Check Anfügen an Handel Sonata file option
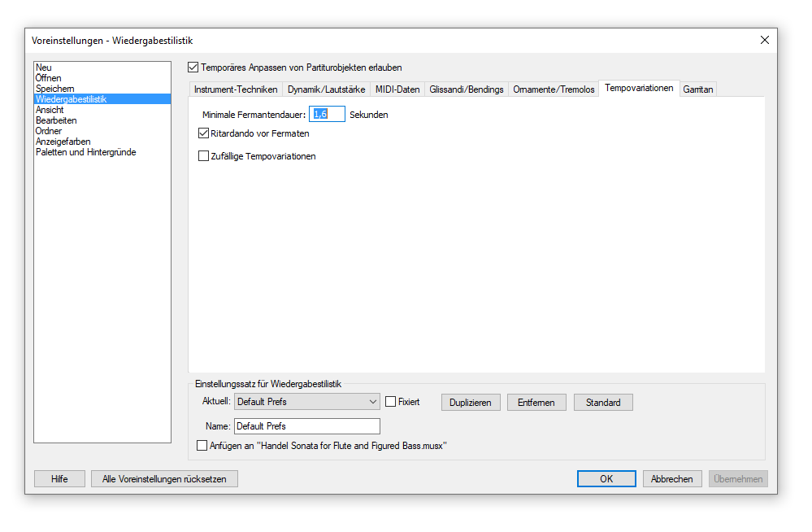 (202, 446)
